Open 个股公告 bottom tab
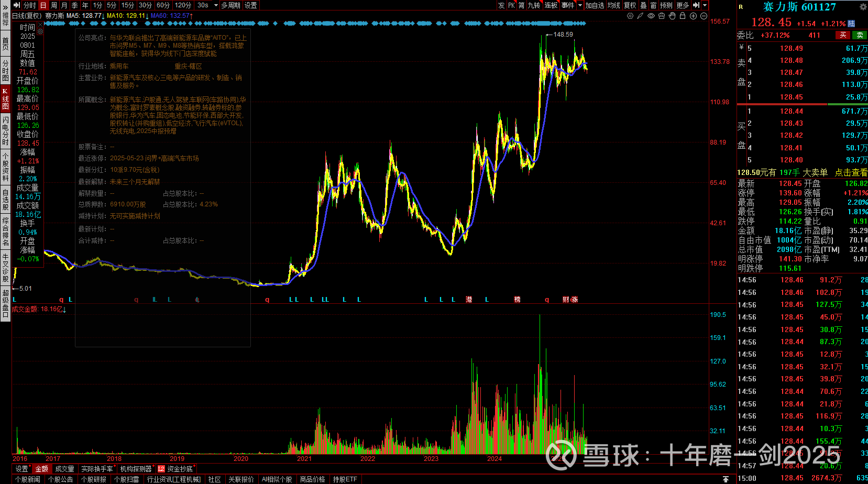This screenshot has height=484, width=868. [61, 479]
